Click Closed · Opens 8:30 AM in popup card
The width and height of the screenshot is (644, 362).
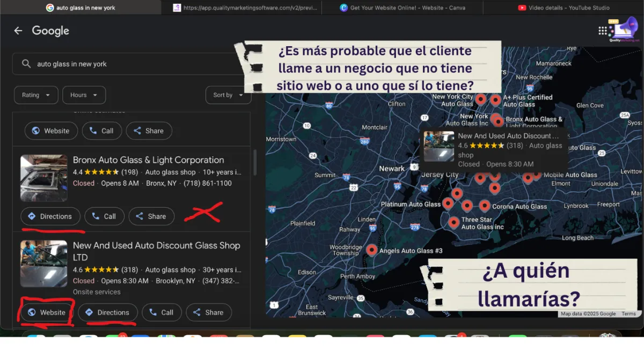coord(496,164)
